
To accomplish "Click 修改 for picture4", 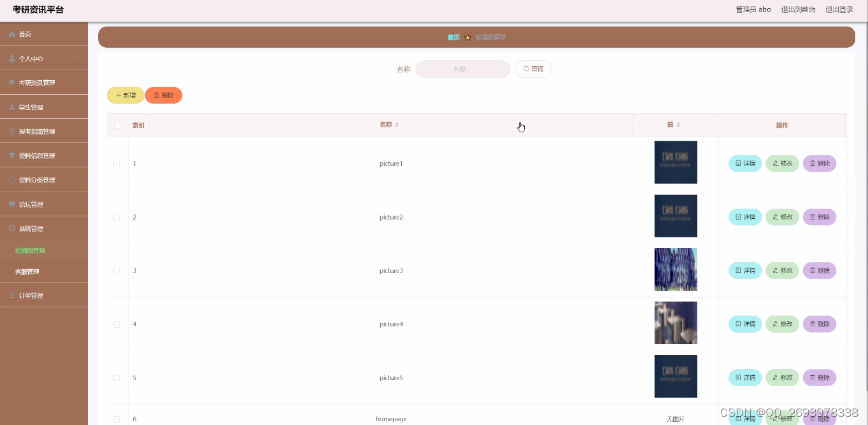I will coord(782,324).
